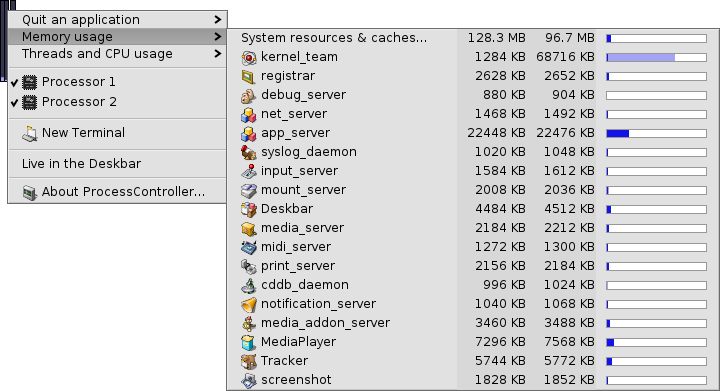Select the net_server row label

pyautogui.click(x=294, y=114)
